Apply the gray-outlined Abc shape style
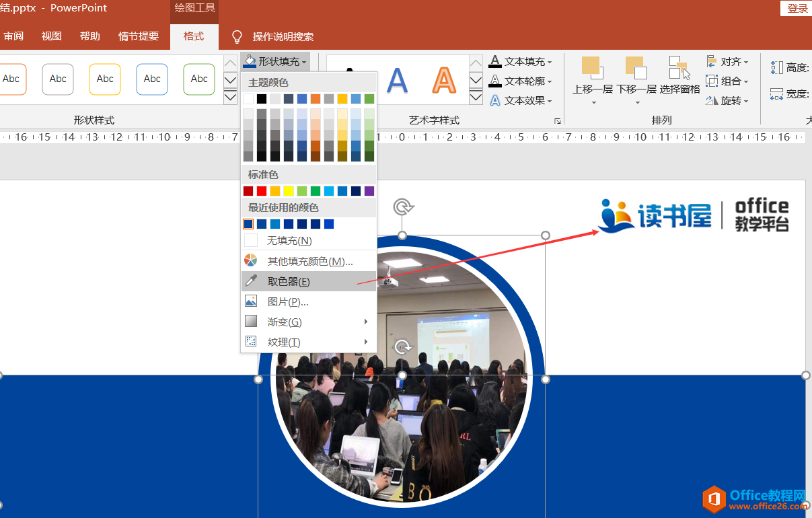 pos(58,79)
